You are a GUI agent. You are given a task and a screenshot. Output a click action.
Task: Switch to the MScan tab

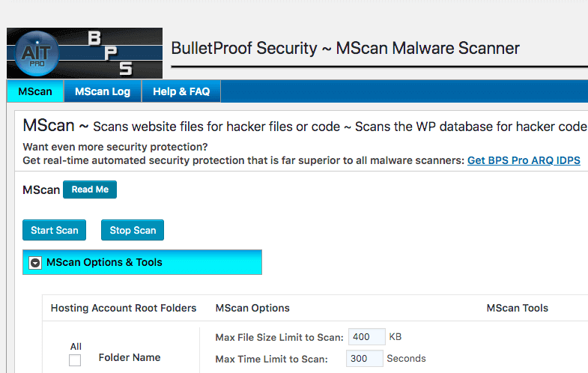click(x=35, y=91)
